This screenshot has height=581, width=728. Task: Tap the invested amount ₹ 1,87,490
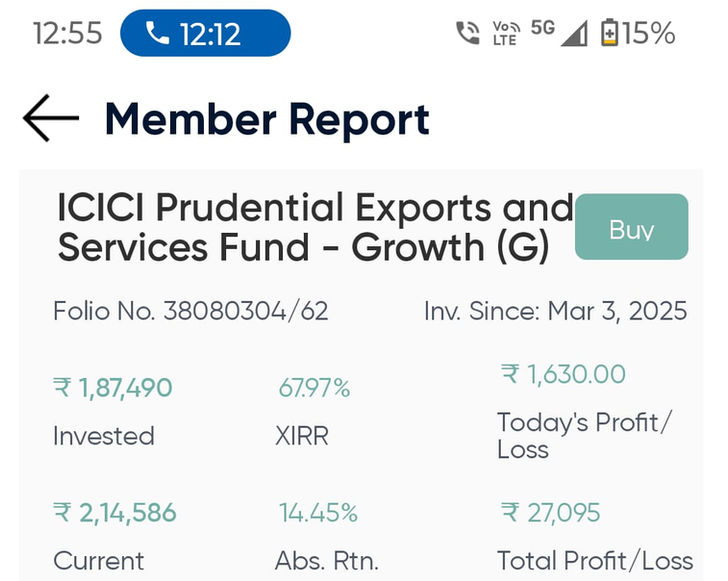[x=113, y=388]
